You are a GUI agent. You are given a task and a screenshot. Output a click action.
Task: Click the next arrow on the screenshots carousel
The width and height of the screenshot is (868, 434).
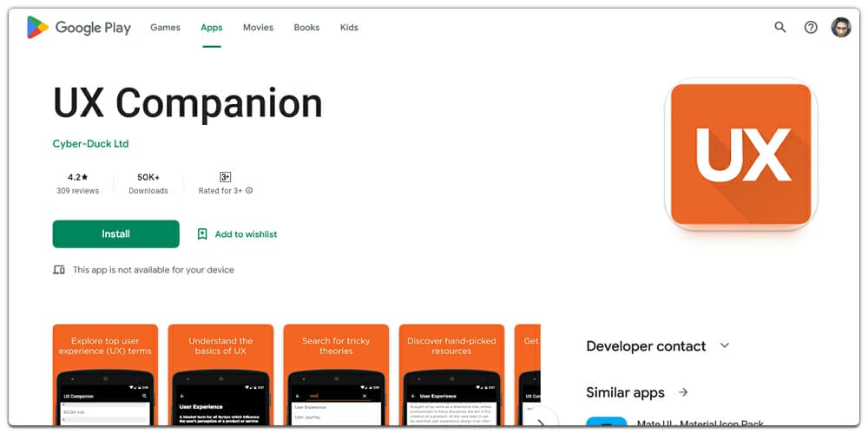tap(541, 421)
